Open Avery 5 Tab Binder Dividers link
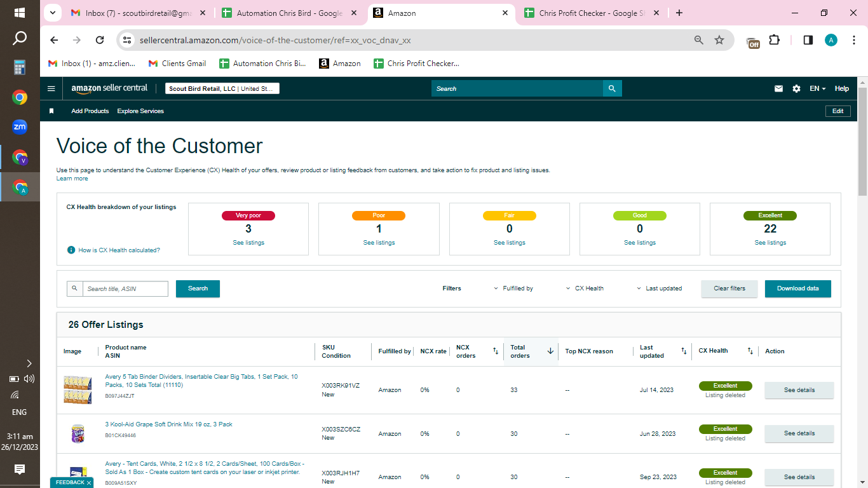This screenshot has width=868, height=488. click(201, 381)
